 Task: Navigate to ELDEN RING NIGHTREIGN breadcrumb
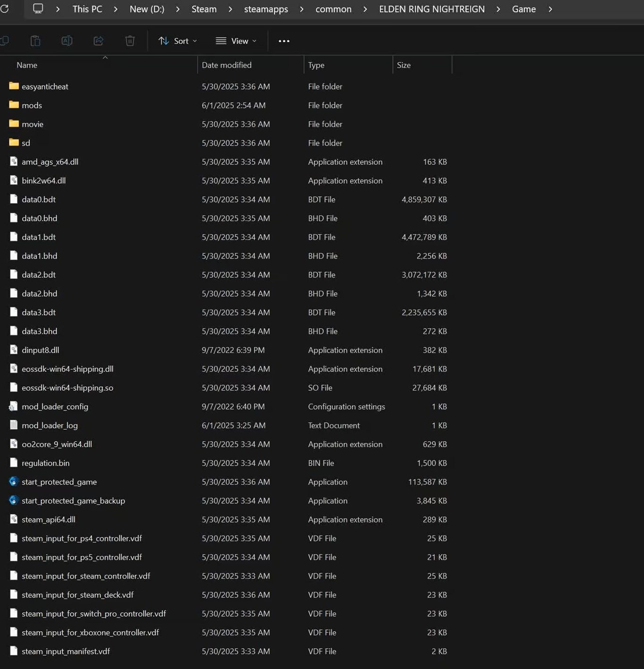tap(432, 9)
